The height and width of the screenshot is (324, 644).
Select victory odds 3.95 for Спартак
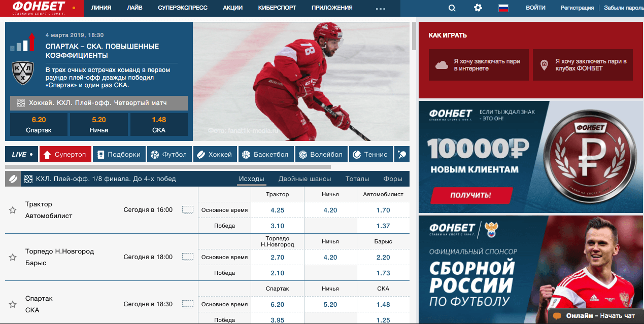click(x=278, y=320)
